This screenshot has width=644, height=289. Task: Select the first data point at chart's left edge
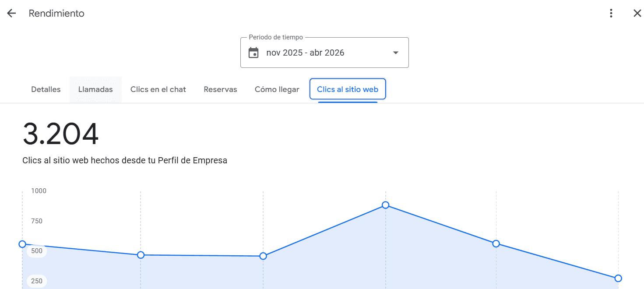coord(23,244)
